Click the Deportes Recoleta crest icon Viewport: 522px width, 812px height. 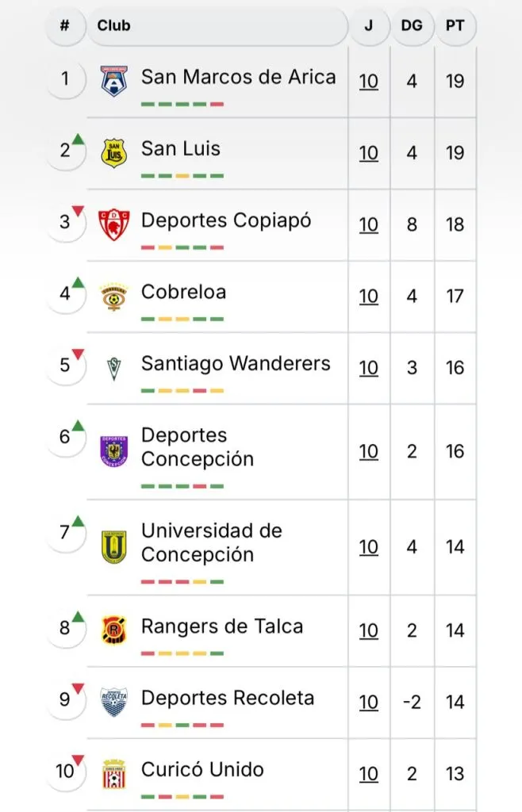click(114, 702)
